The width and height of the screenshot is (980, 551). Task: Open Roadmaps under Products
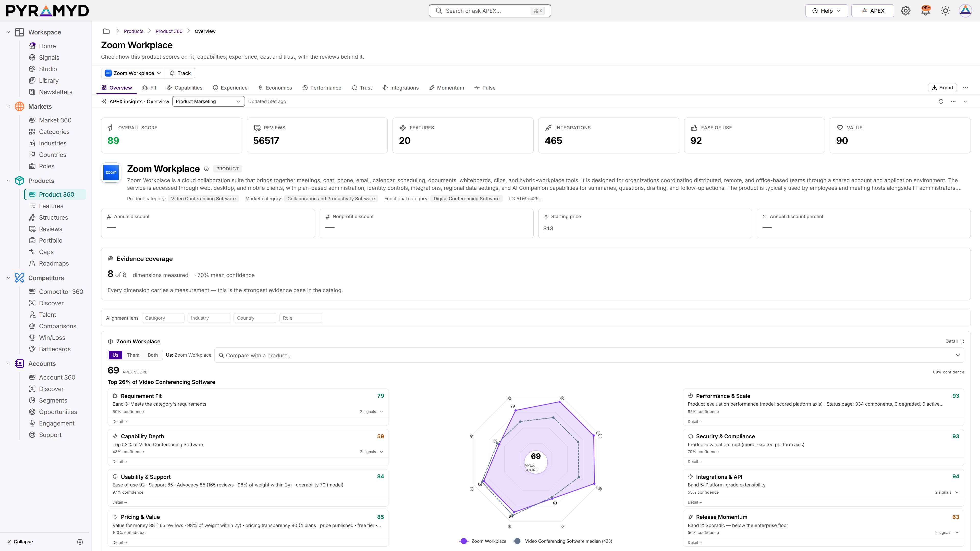tap(54, 264)
